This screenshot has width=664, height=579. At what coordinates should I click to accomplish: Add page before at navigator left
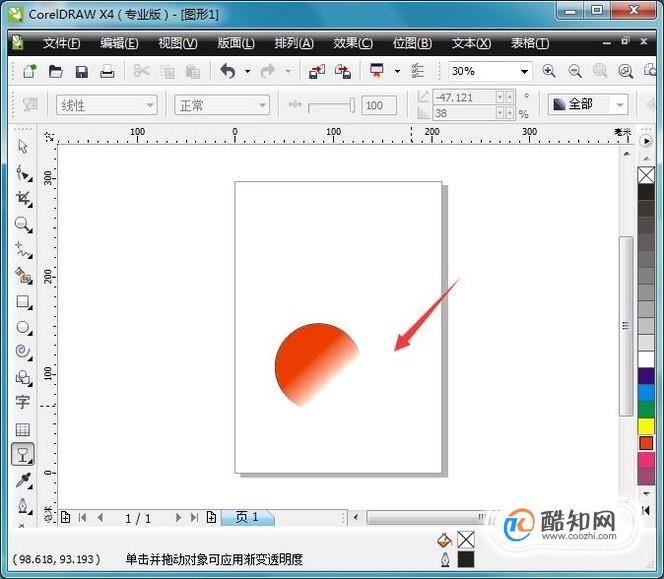(65, 517)
